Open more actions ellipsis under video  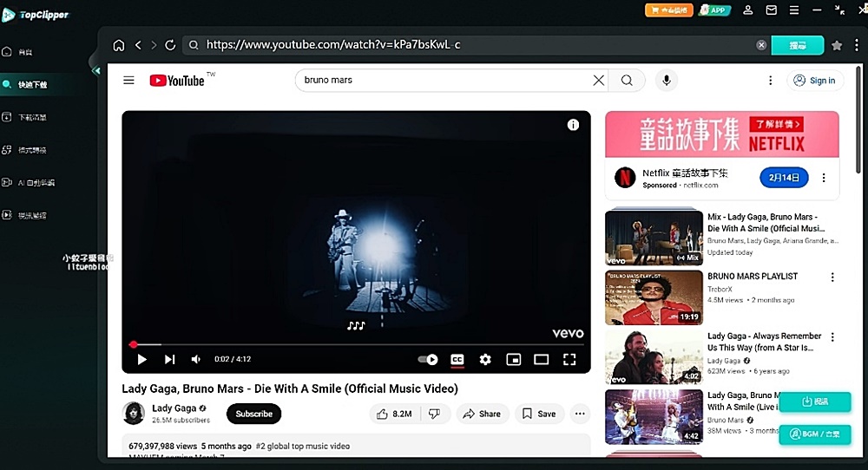pyautogui.click(x=580, y=414)
